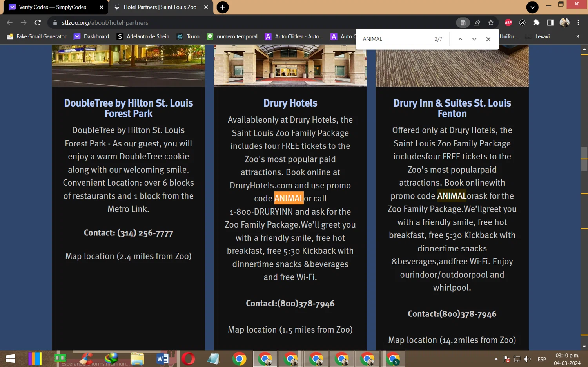Jump to next find result
Screen dimensions: 588x367
coord(474,39)
